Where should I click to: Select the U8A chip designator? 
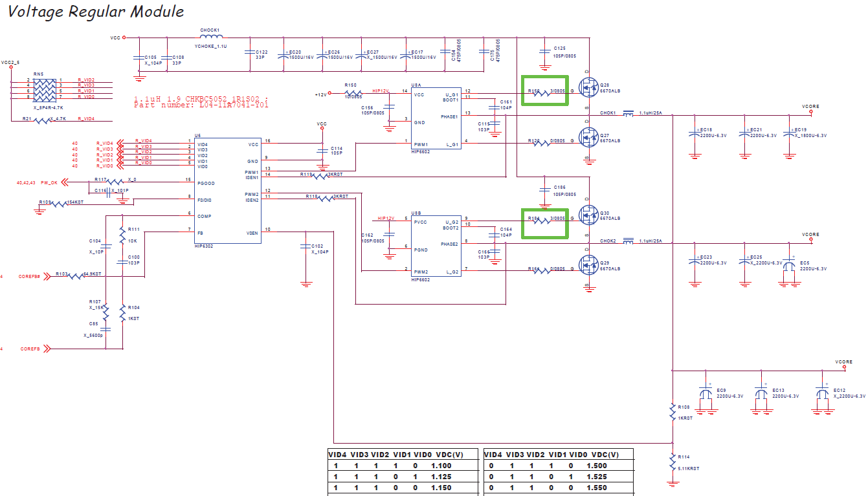(x=416, y=85)
